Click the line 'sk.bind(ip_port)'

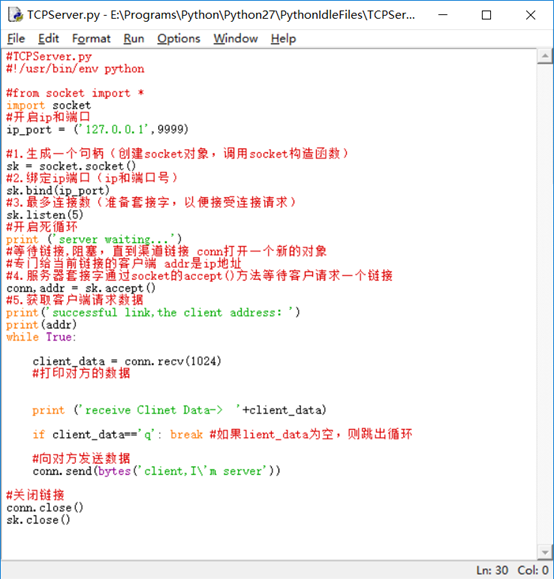pyautogui.click(x=58, y=191)
